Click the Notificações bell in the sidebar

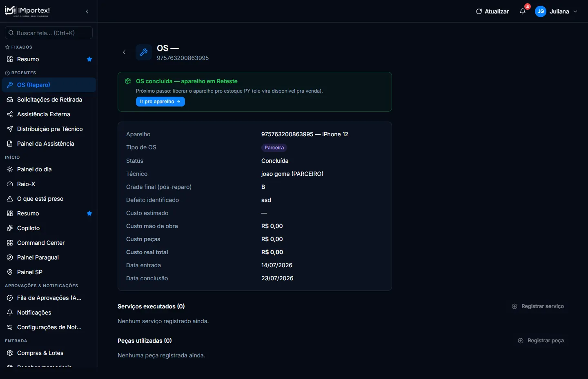tap(10, 313)
